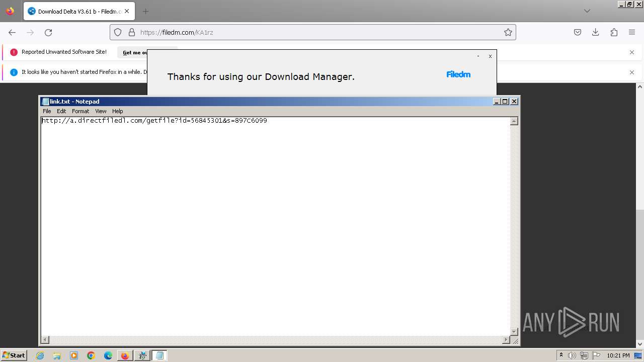The height and width of the screenshot is (362, 644).
Task: Open a new Firefox tab
Action: tap(145, 11)
